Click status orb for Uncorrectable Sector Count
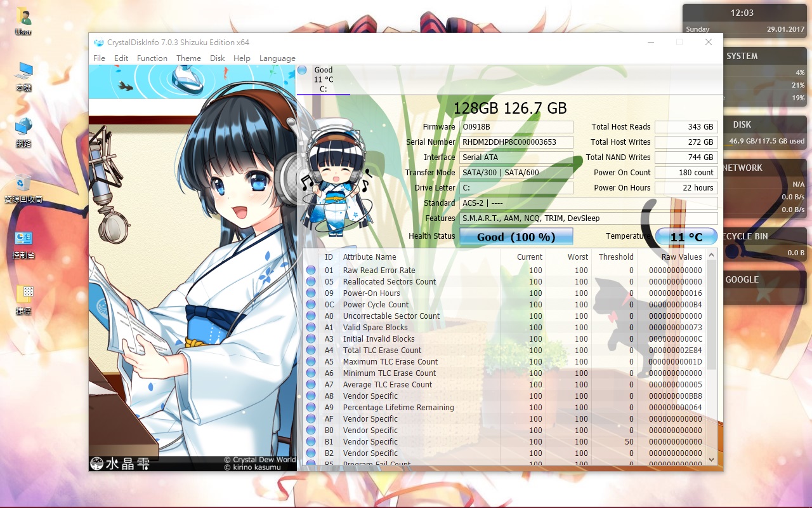The image size is (812, 508). point(311,316)
